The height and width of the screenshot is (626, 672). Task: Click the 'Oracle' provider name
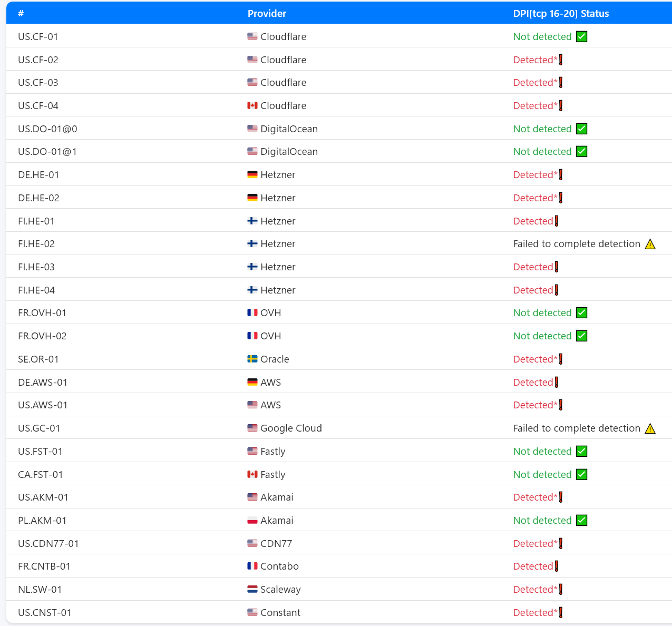click(275, 359)
